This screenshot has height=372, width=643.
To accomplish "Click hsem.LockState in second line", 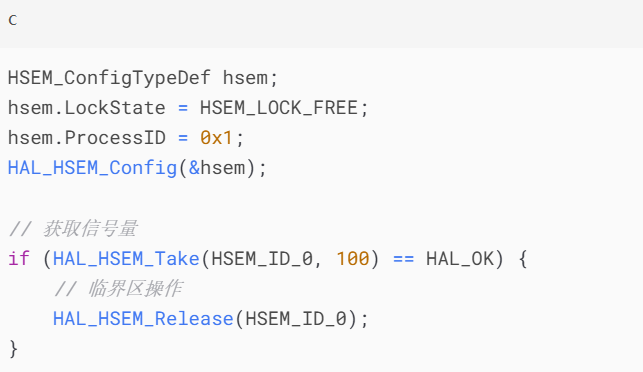I will coord(87,107).
